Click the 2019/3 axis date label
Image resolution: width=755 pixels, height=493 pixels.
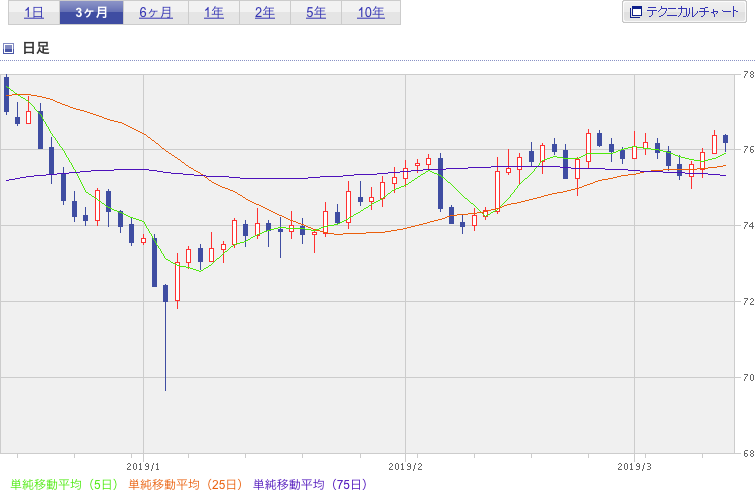tap(634, 467)
